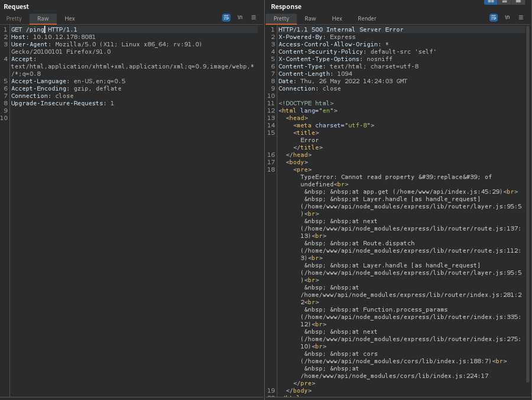This screenshot has height=400, width=532.
Task: Click the GET /ping request line
Action: tap(44, 29)
